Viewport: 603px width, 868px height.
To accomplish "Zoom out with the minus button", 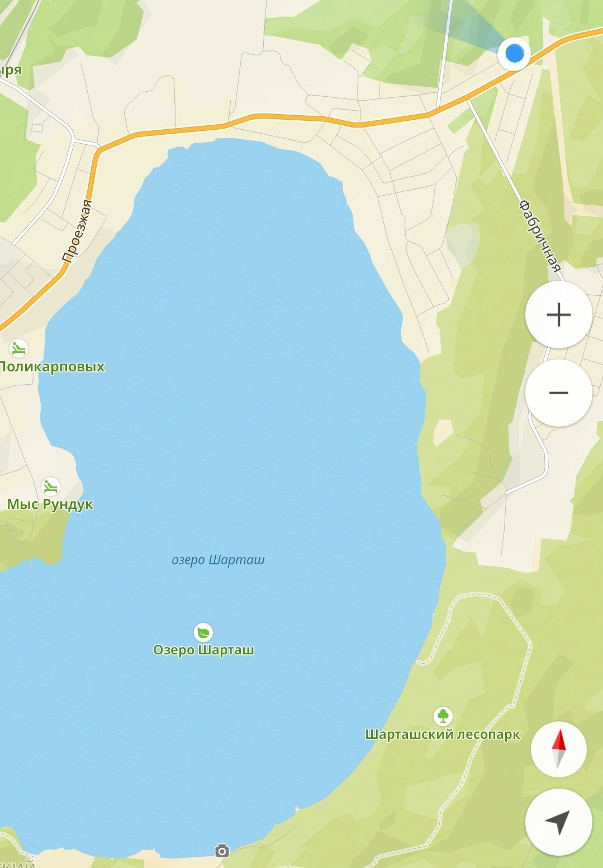I will [558, 393].
